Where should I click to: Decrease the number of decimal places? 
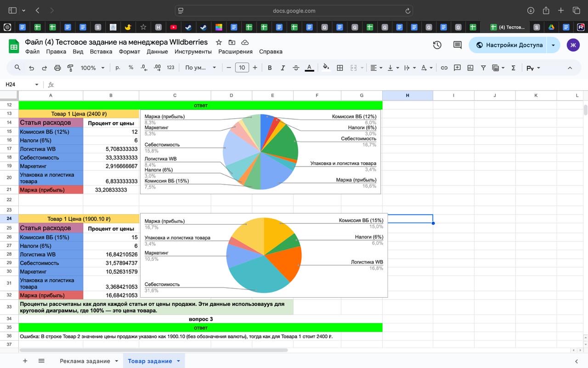pos(144,68)
